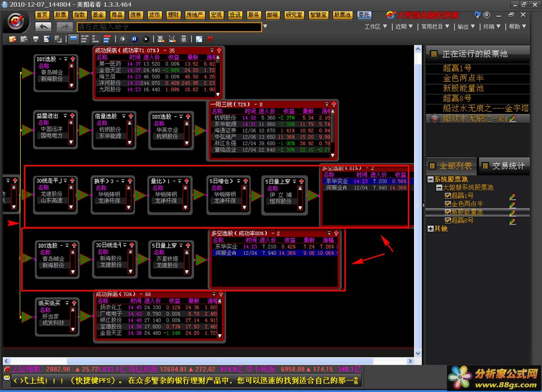Viewport: 542px width, 392px height.
Task: Uncheck the 金色两点半 checkbox in the tree
Action: point(447,204)
